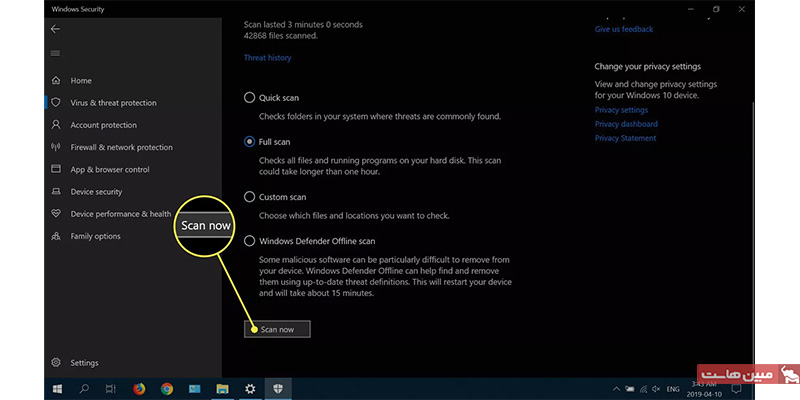Click the open app icon beside Chrome

(x=194, y=389)
